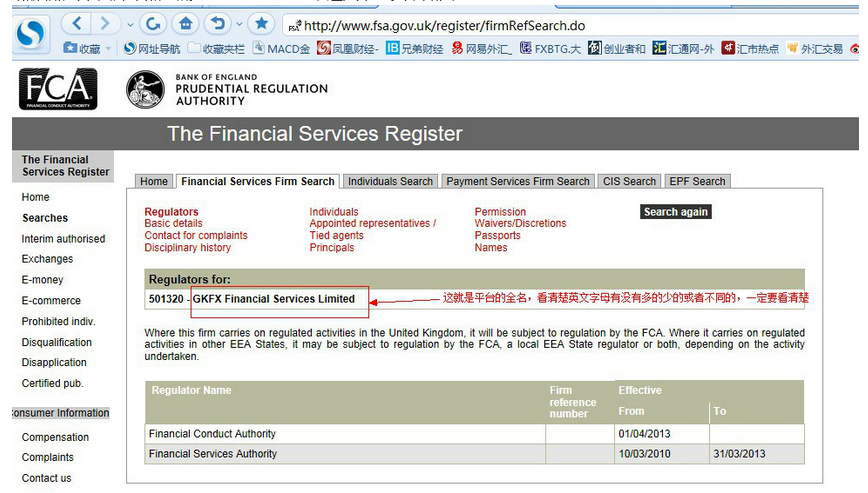Open the Disciplinary history link
868x493 pixels.
pyautogui.click(x=187, y=248)
